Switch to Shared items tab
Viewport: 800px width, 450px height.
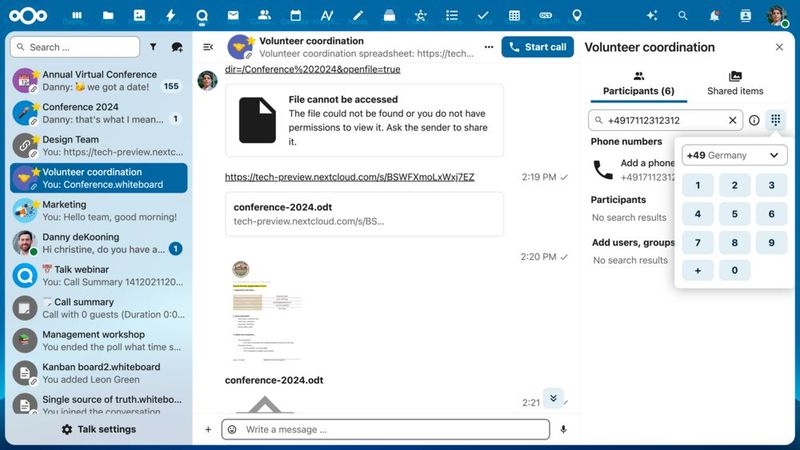coord(735,84)
